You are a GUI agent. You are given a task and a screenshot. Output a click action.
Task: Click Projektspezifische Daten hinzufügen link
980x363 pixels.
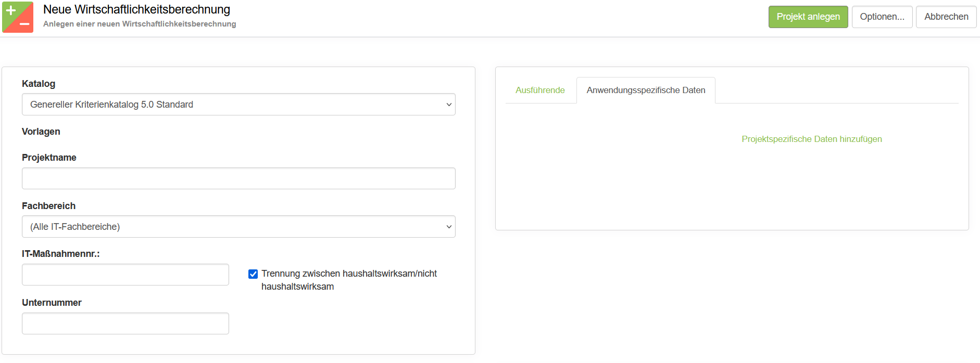point(811,139)
